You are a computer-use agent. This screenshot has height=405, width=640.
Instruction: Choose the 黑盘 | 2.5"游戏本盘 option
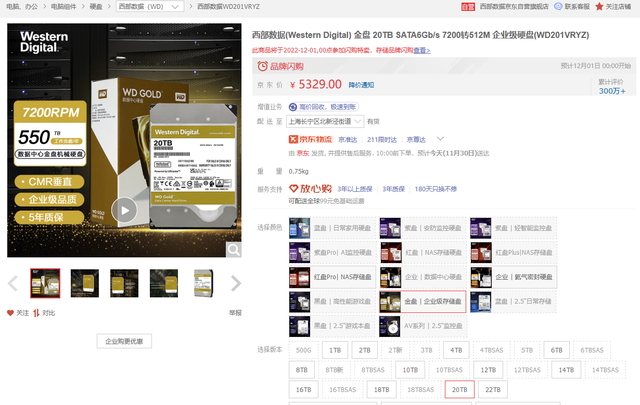click(332, 326)
